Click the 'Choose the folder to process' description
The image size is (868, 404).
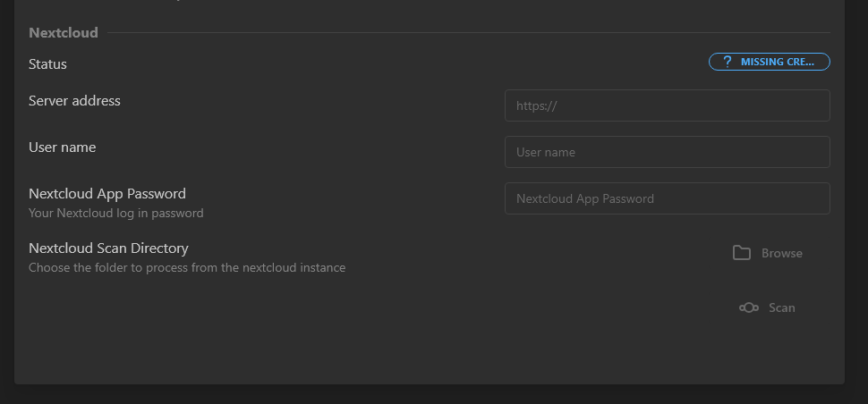(x=187, y=268)
